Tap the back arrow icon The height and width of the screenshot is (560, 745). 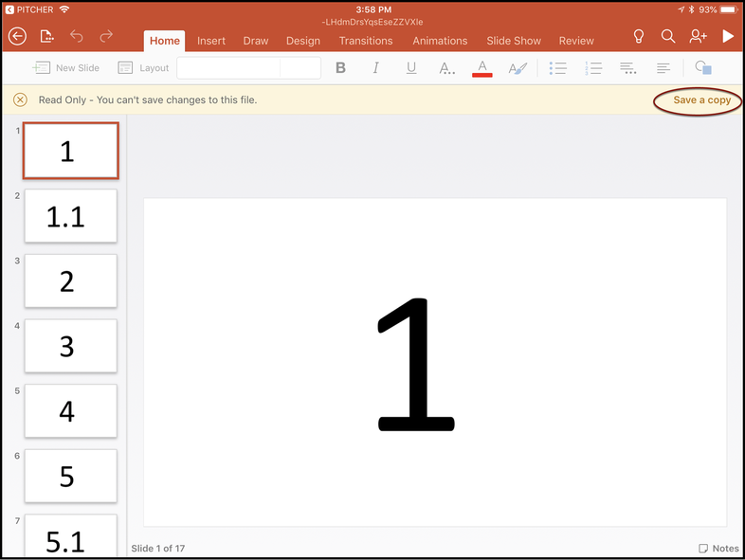click(17, 37)
